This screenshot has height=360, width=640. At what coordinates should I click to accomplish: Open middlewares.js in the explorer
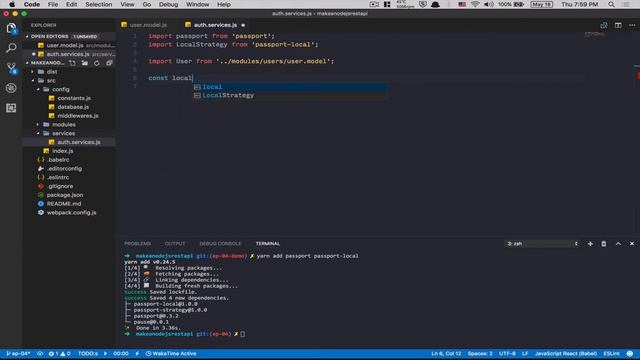77,116
